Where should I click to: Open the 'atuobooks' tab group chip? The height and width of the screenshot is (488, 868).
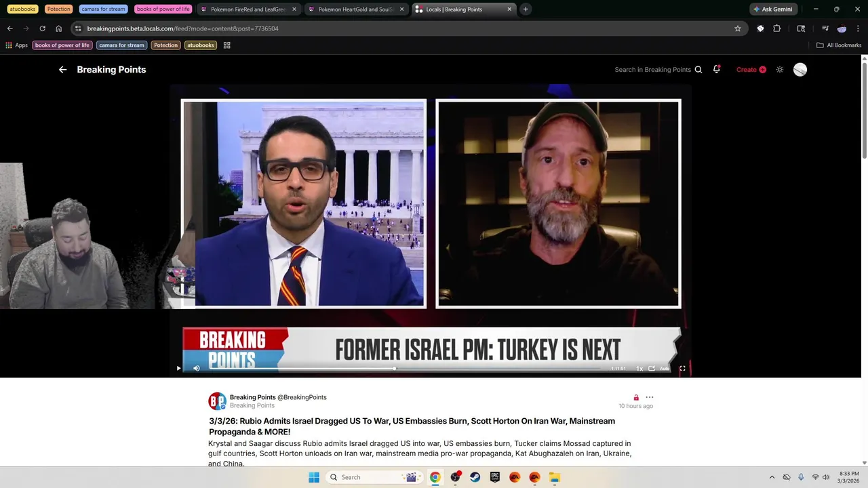(22, 9)
